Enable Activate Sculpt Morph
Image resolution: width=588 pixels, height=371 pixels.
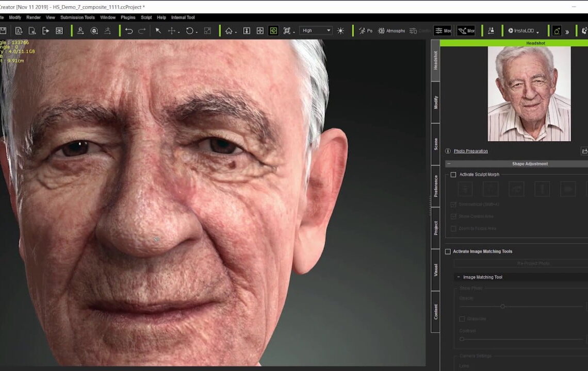pos(453,174)
